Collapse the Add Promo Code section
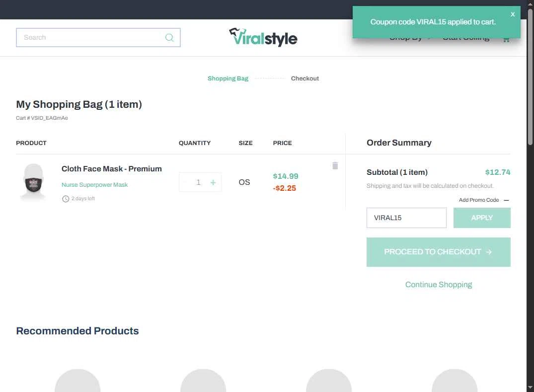This screenshot has width=534, height=392. point(506,200)
